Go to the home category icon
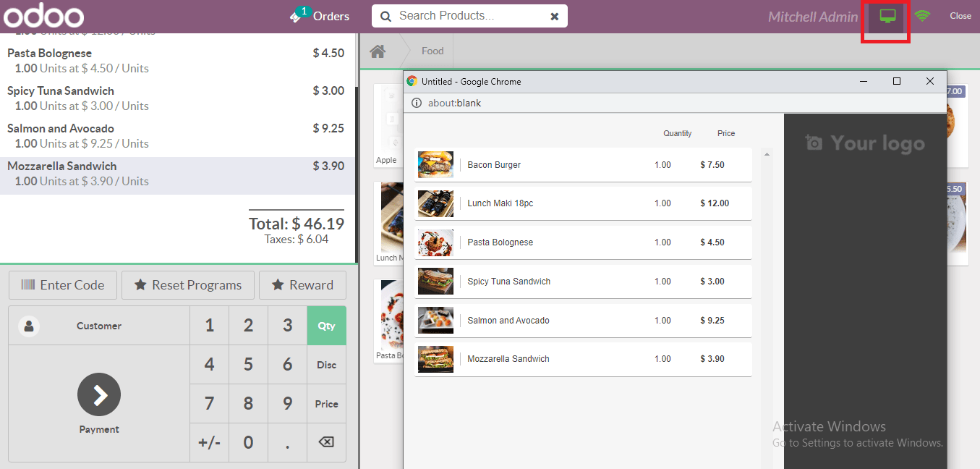Viewport: 980px width, 469px height. pyautogui.click(x=378, y=51)
